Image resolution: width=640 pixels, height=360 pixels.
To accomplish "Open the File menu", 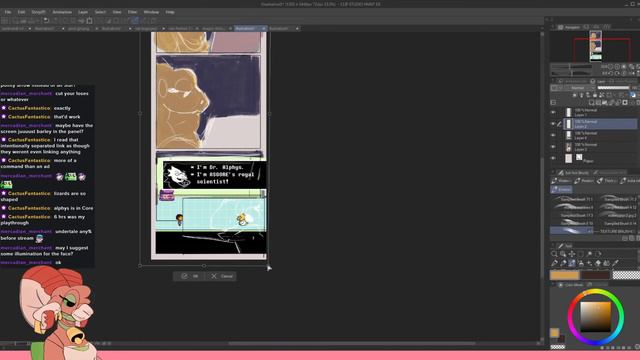I will tap(8, 12).
